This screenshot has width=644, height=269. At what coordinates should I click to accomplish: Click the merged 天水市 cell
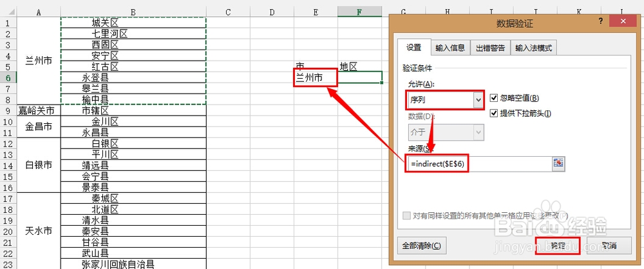[39, 231]
